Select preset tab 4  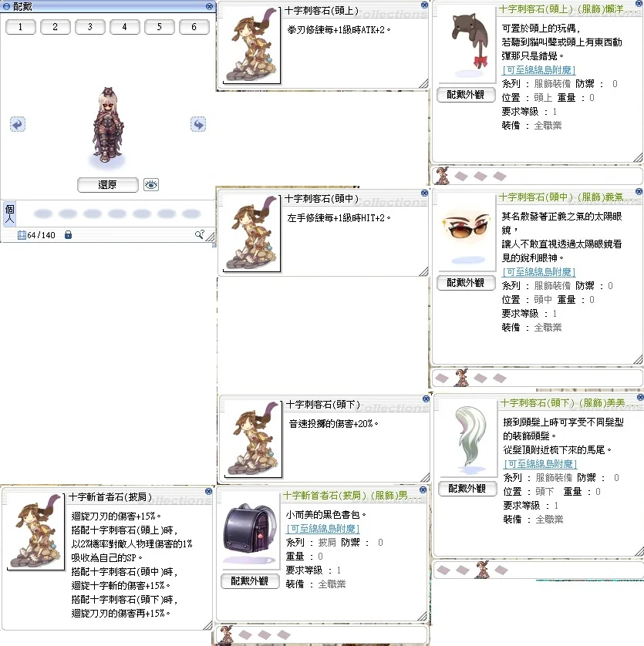click(x=124, y=27)
